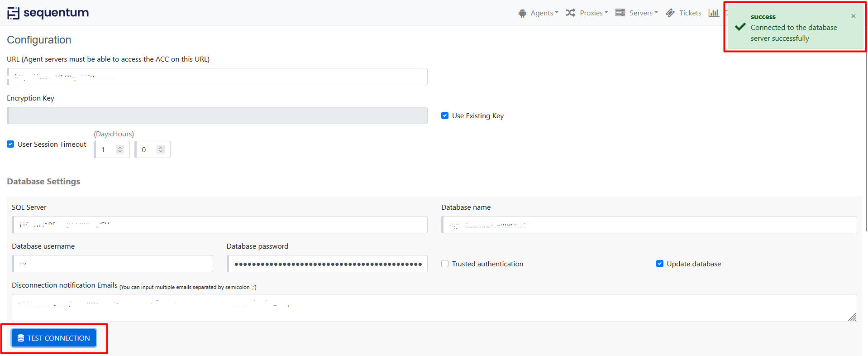Click the Tickets tag icon
Image resolution: width=868 pixels, height=356 pixels.
pyautogui.click(x=670, y=13)
